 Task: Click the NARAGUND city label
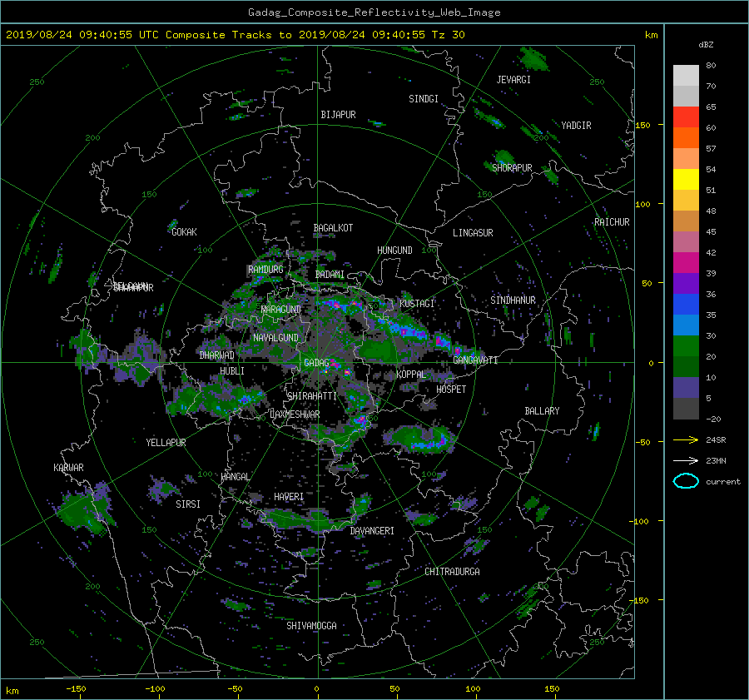point(281,309)
